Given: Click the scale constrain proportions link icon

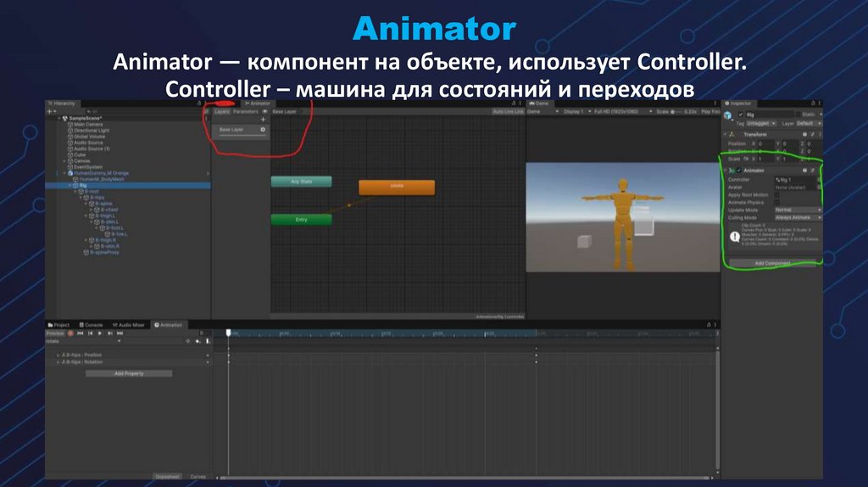Looking at the screenshot, I should click(x=746, y=159).
